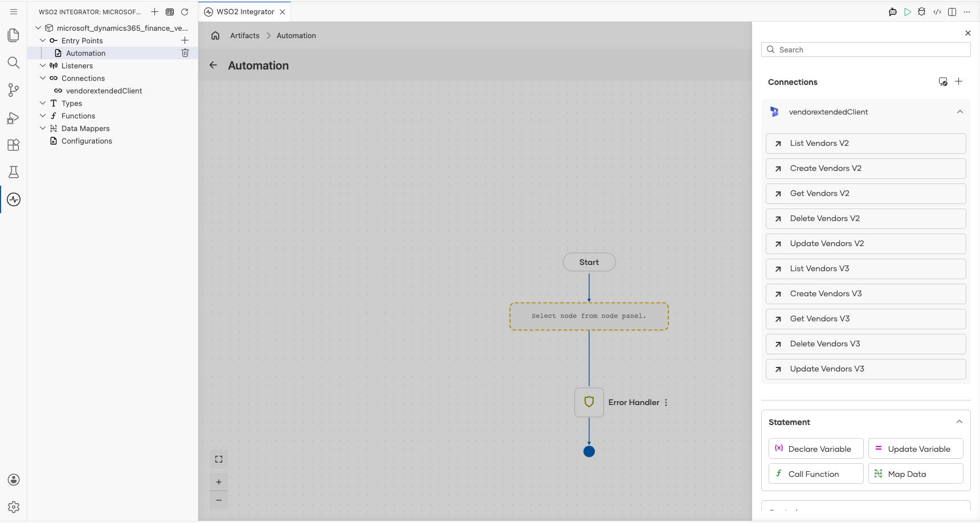Split the editor layout
The image size is (980, 523).
coord(952,11)
